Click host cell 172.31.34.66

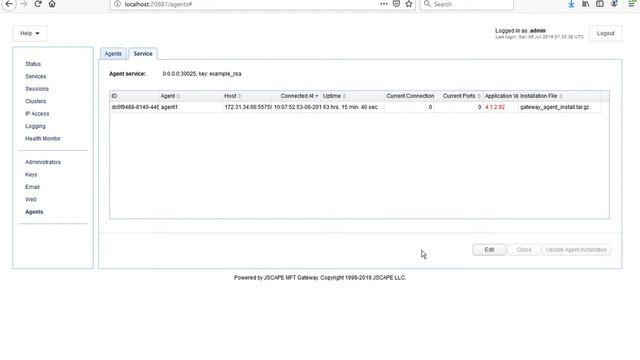[247, 107]
